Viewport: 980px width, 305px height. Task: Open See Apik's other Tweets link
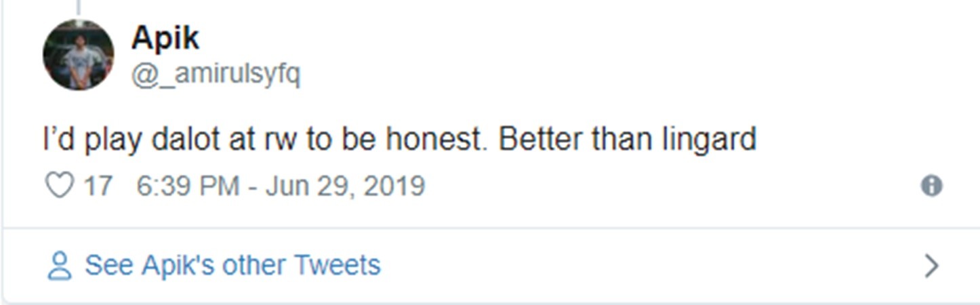tap(232, 265)
